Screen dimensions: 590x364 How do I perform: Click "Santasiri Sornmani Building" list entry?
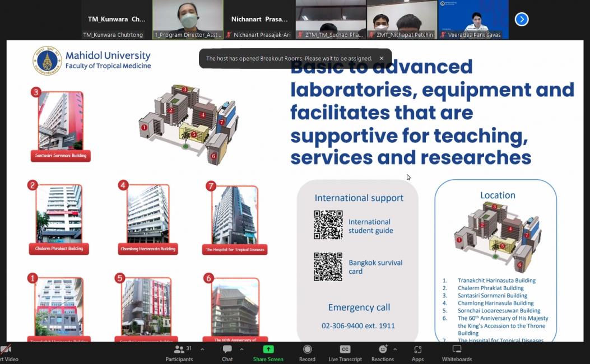[493, 296]
